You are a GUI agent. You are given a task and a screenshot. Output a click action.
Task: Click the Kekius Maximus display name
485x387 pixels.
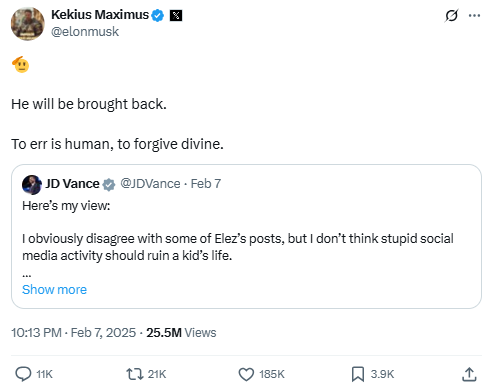(x=100, y=15)
